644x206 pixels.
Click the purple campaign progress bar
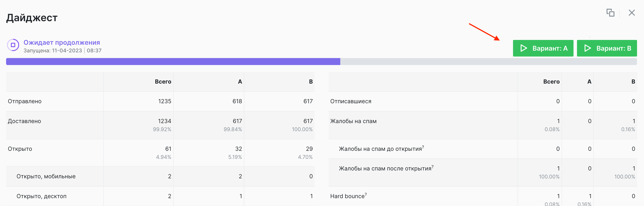[x=173, y=61]
